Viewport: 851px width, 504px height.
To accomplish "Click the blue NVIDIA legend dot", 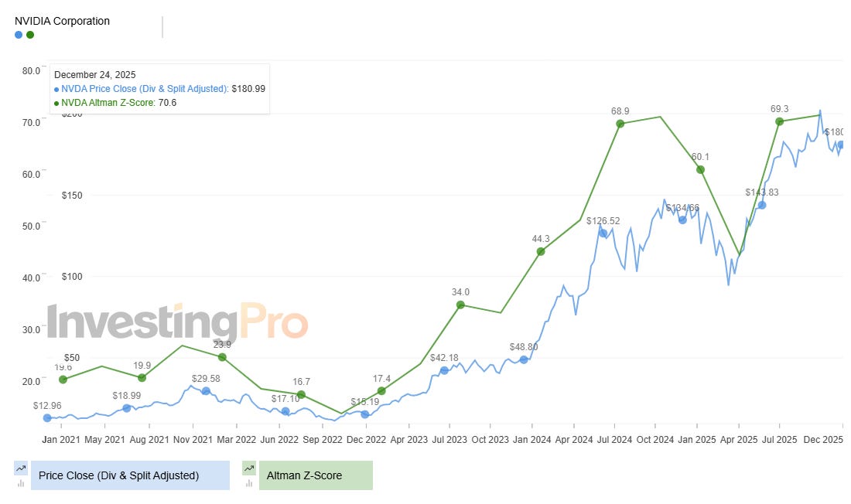I will click(x=19, y=35).
